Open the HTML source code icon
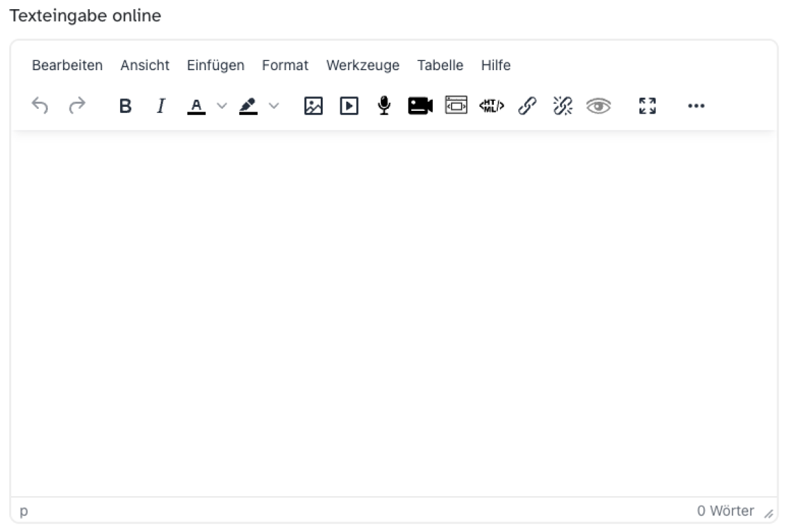This screenshot has width=787, height=532. coord(492,106)
